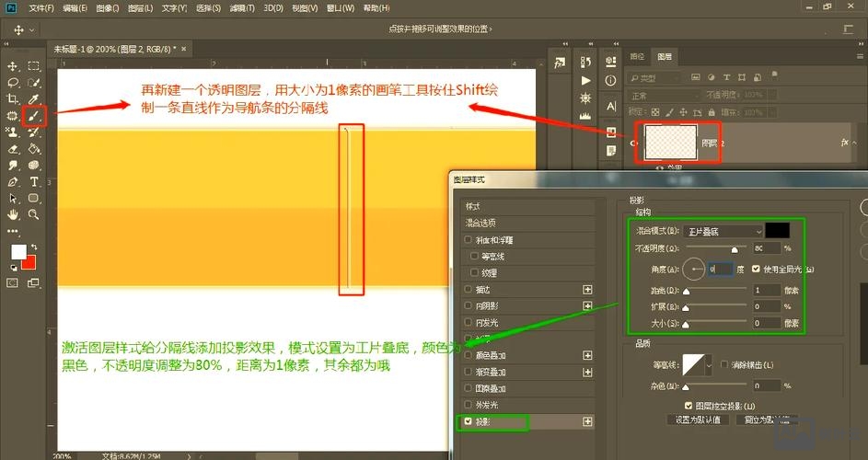Open the 文件(F) menu

[x=41, y=8]
